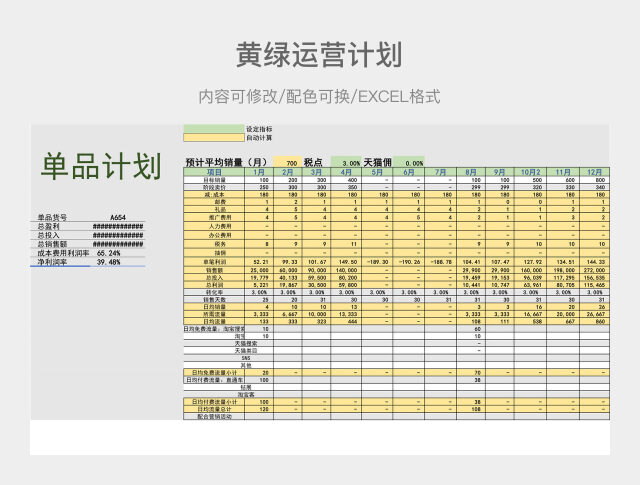This screenshot has width=640, height=485.
Task: Click the 5月 column header
Action: [377, 172]
